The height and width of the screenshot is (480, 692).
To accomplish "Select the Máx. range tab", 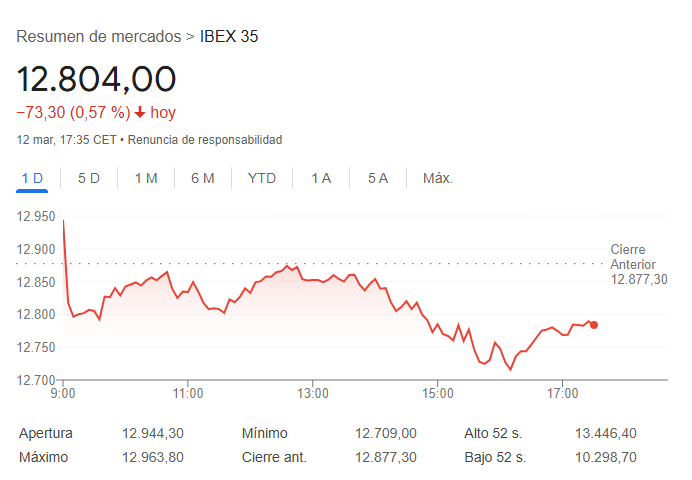I will [x=438, y=179].
